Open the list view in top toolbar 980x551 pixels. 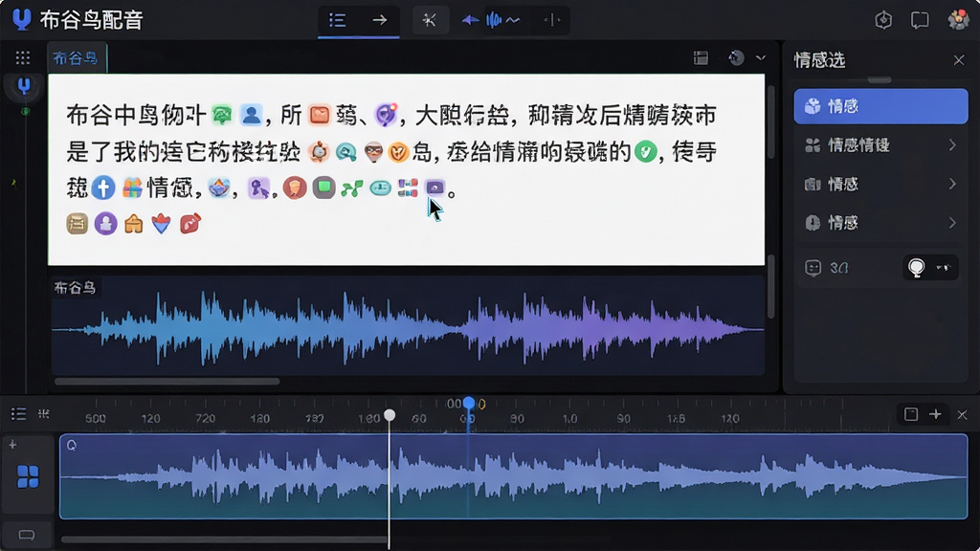point(338,20)
